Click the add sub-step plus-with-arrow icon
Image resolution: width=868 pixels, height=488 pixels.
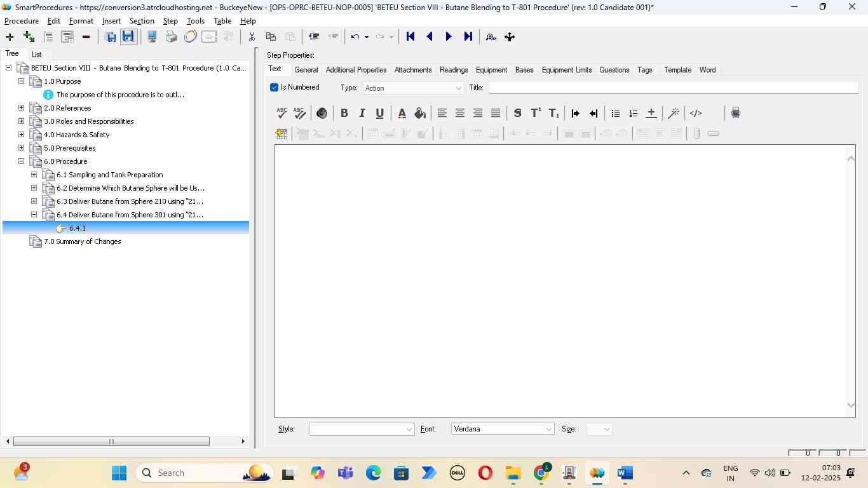[29, 37]
